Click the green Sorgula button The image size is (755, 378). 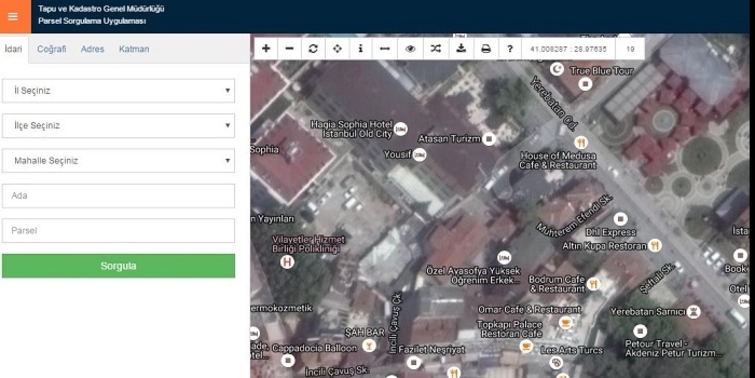(118, 266)
